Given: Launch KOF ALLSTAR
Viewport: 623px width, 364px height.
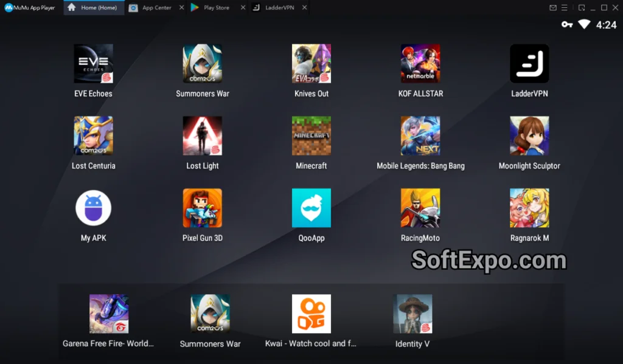Looking at the screenshot, I should click(x=420, y=63).
